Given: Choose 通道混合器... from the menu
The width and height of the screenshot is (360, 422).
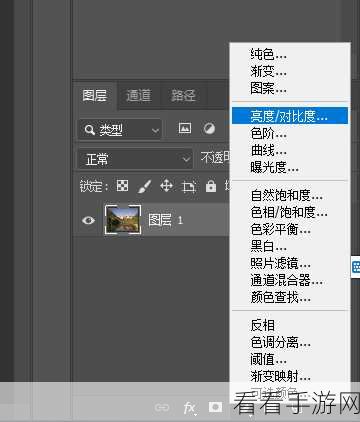Looking at the screenshot, I should click(290, 280).
